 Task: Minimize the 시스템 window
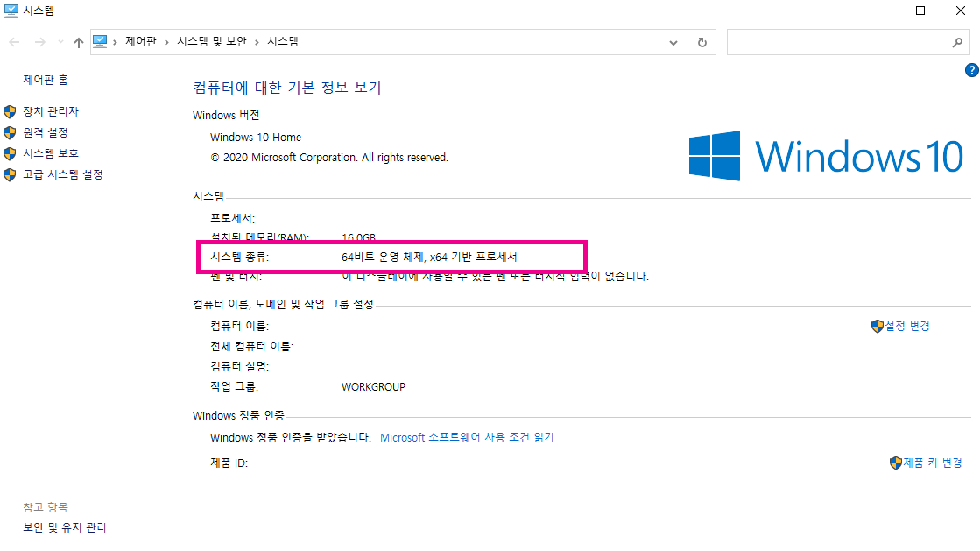pyautogui.click(x=881, y=11)
